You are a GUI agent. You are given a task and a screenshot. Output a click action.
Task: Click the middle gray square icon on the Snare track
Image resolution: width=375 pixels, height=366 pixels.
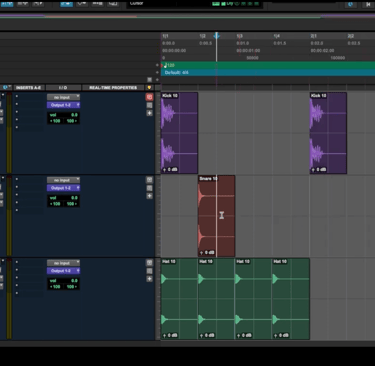(149, 188)
